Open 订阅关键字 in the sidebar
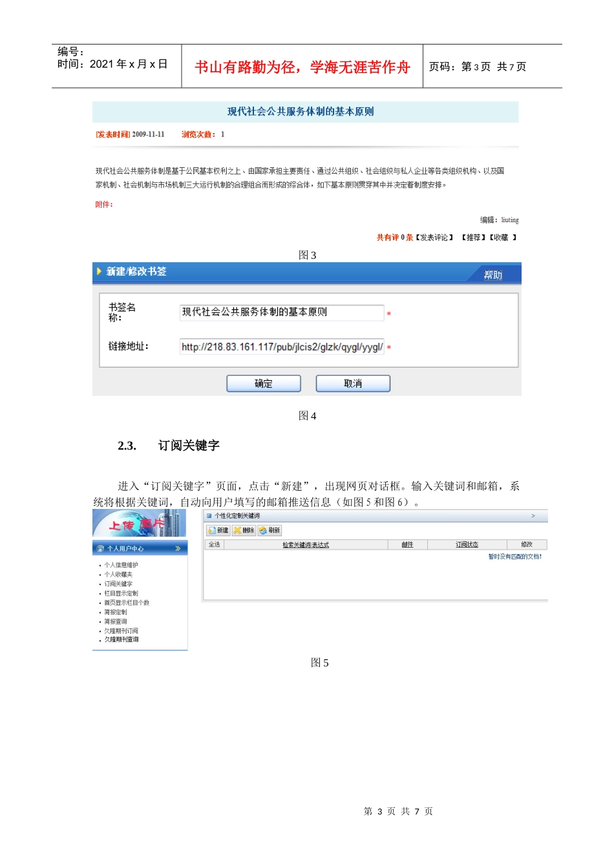Viewport: 614px width, 868px height. point(118,584)
